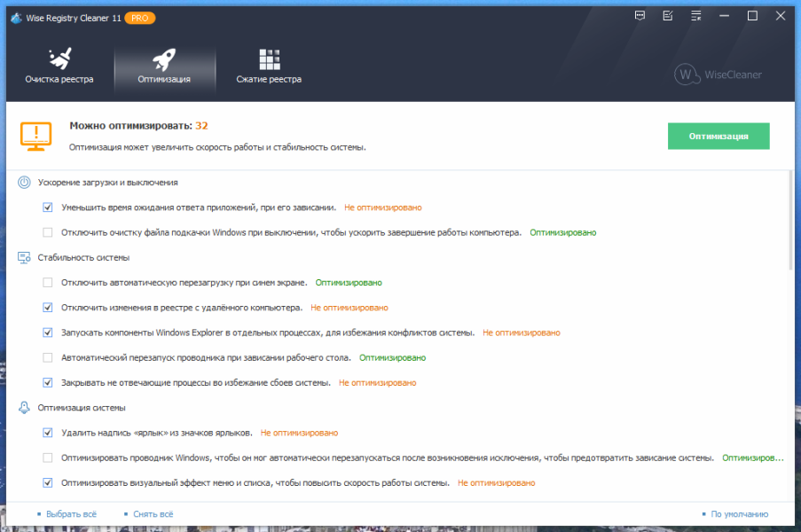
Task: Click the power icon beside Ускорение загрузки
Action: [x=24, y=183]
